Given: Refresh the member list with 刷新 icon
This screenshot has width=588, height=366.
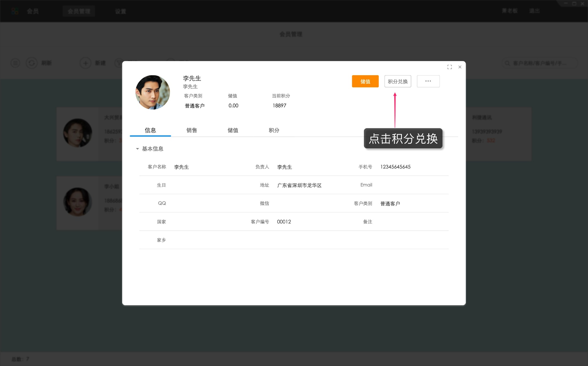Looking at the screenshot, I should pos(32,63).
